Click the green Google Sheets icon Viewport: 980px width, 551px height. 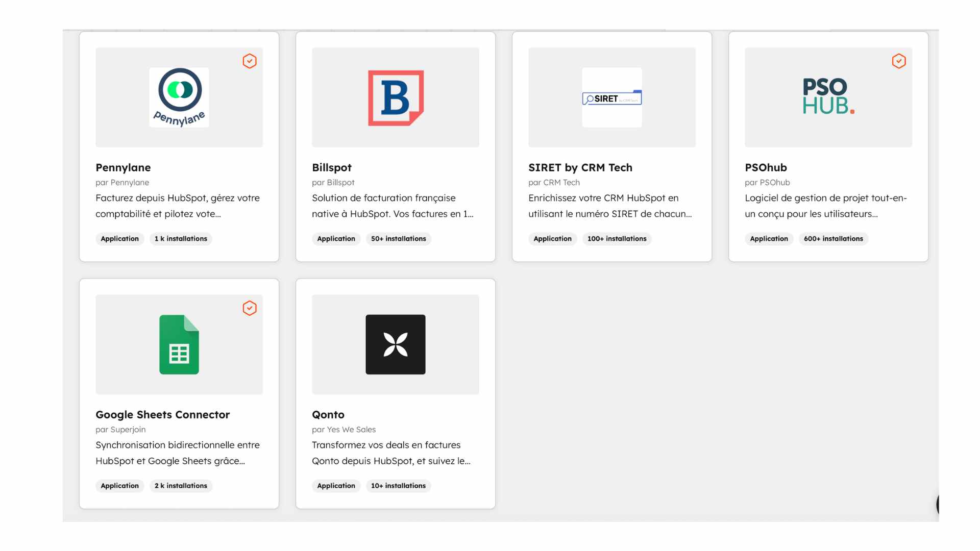click(x=179, y=344)
